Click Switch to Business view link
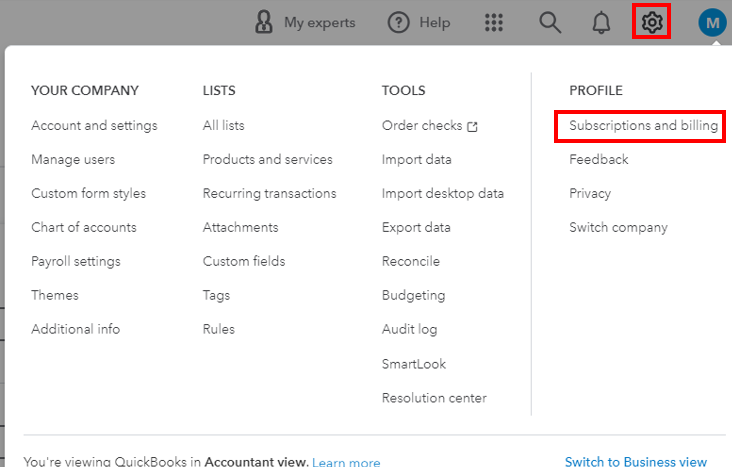Viewport: 732px width, 467px height. pos(635,461)
